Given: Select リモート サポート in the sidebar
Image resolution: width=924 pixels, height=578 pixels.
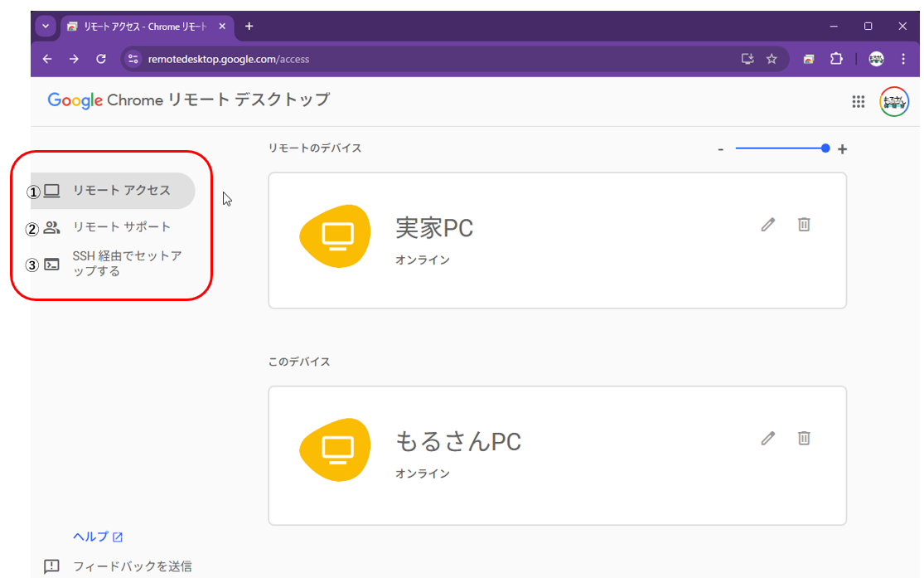Looking at the screenshot, I should pos(121,227).
